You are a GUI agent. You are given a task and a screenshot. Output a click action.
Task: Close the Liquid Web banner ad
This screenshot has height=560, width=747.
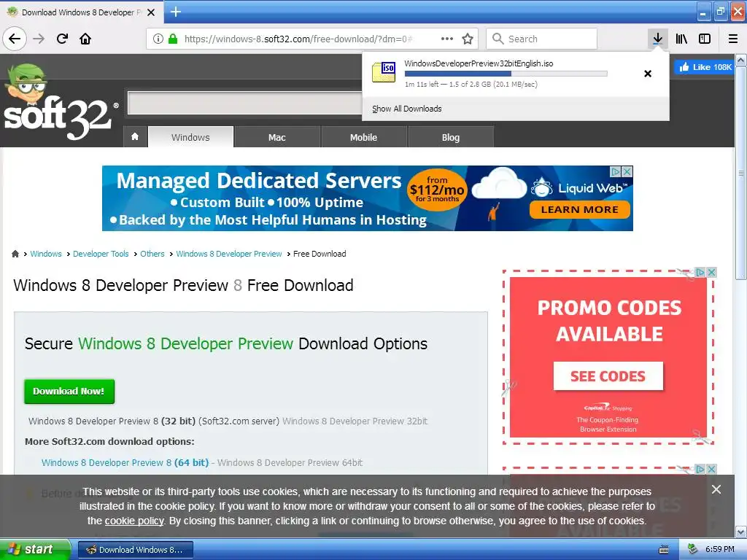(627, 171)
